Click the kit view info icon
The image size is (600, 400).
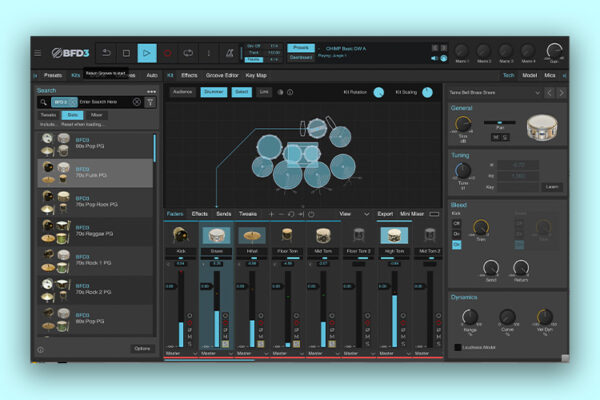pos(290,92)
